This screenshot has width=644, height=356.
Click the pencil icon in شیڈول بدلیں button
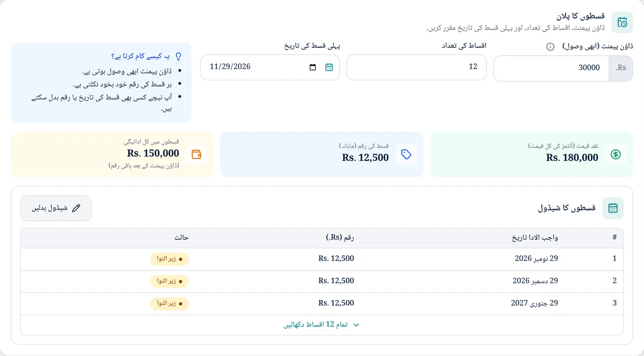[76, 208]
